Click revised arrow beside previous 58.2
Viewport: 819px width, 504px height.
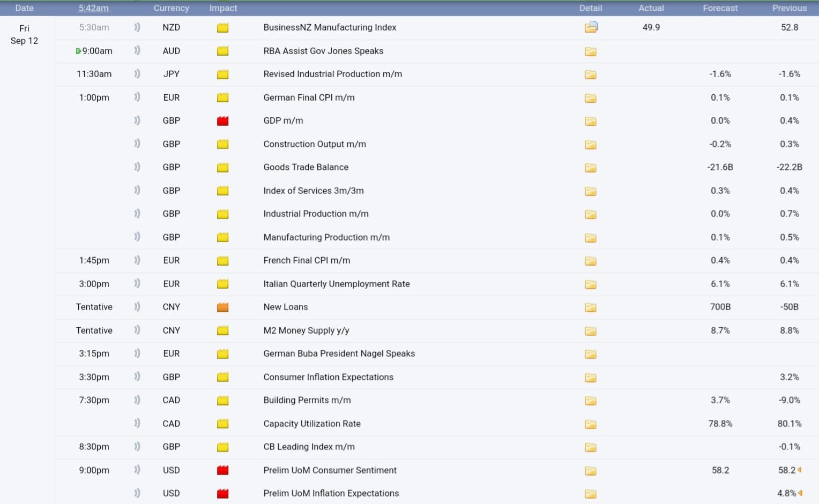tap(799, 470)
